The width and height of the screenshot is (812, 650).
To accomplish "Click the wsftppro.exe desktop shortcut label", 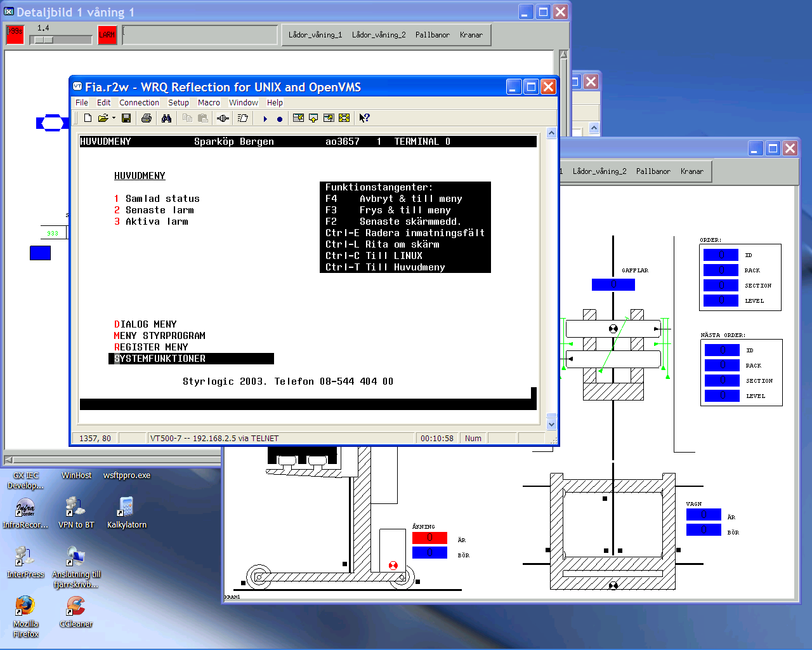I will click(127, 475).
